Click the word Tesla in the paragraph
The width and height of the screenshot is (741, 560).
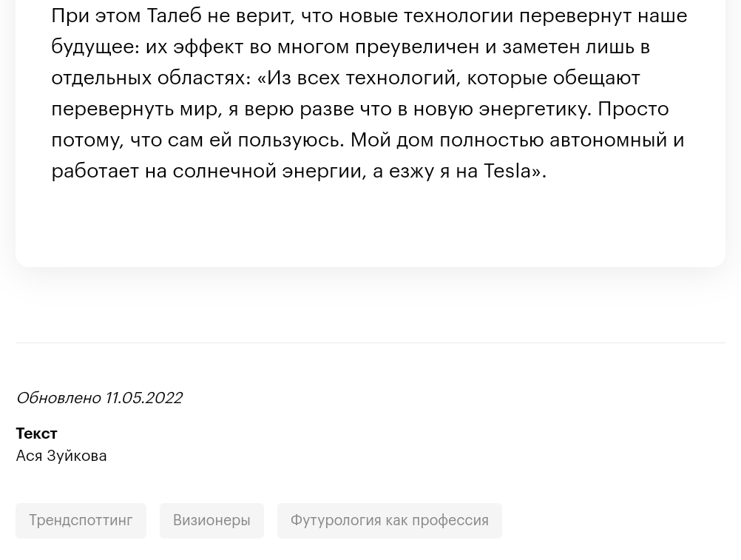point(507,171)
